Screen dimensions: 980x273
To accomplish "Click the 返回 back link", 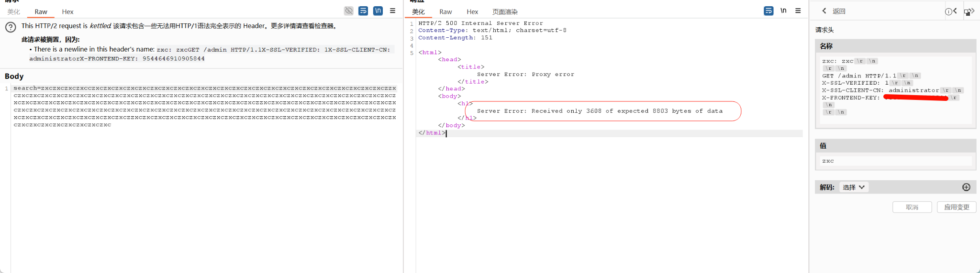I will click(839, 11).
